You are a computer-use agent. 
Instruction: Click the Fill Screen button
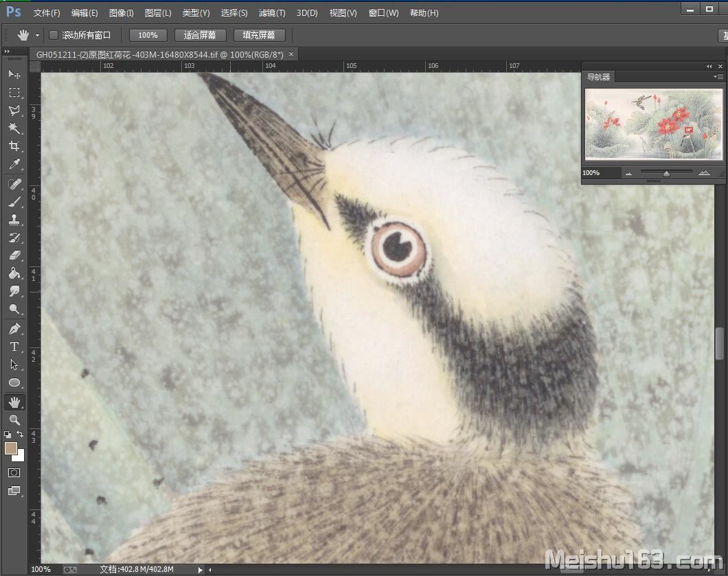click(x=259, y=35)
